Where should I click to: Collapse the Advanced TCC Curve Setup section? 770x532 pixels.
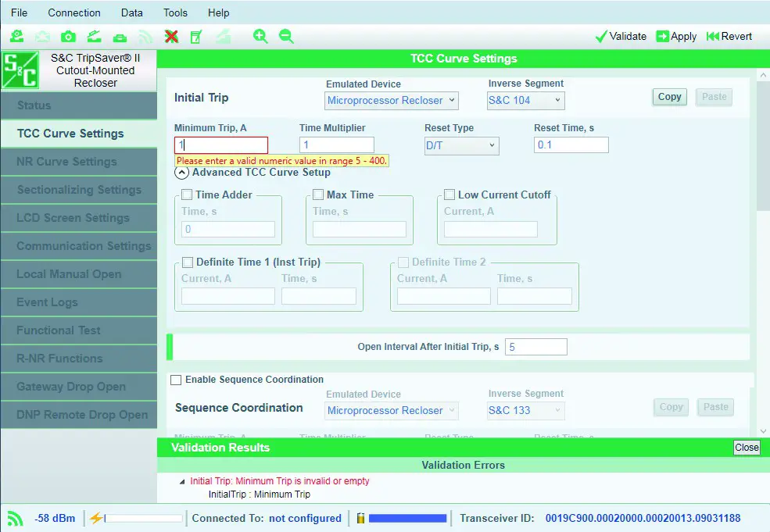pos(181,173)
